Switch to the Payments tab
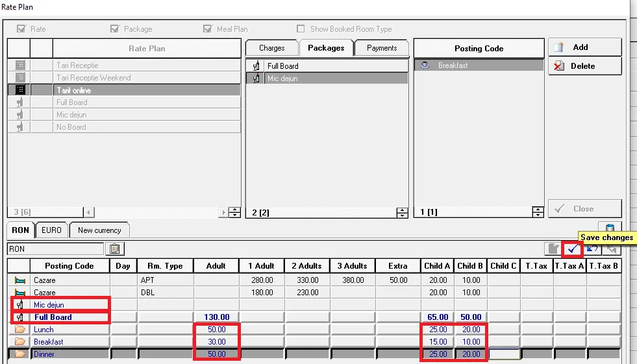 (382, 48)
